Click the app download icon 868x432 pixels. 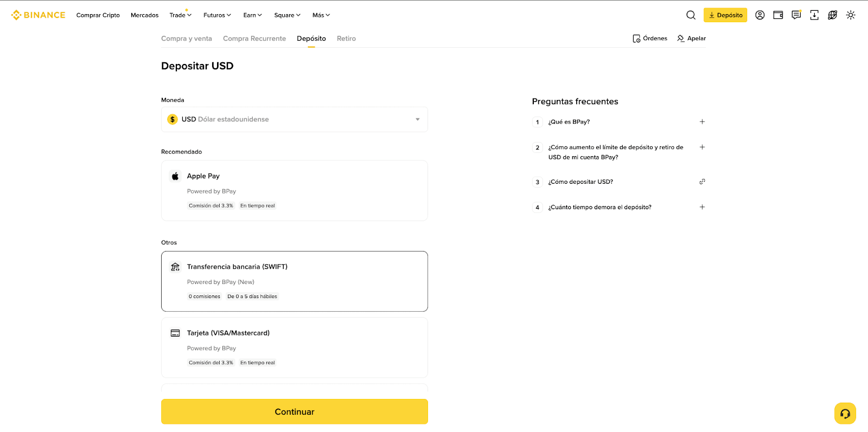[x=814, y=15]
